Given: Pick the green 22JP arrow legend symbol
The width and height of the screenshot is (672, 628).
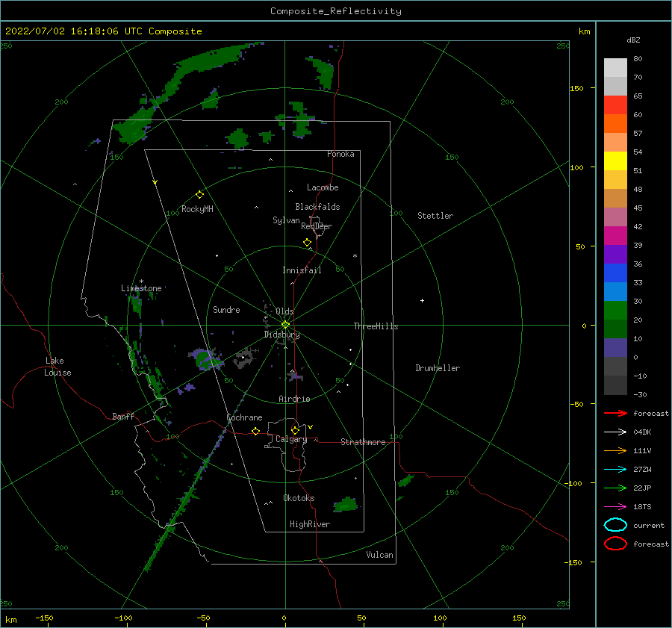Looking at the screenshot, I should point(615,488).
